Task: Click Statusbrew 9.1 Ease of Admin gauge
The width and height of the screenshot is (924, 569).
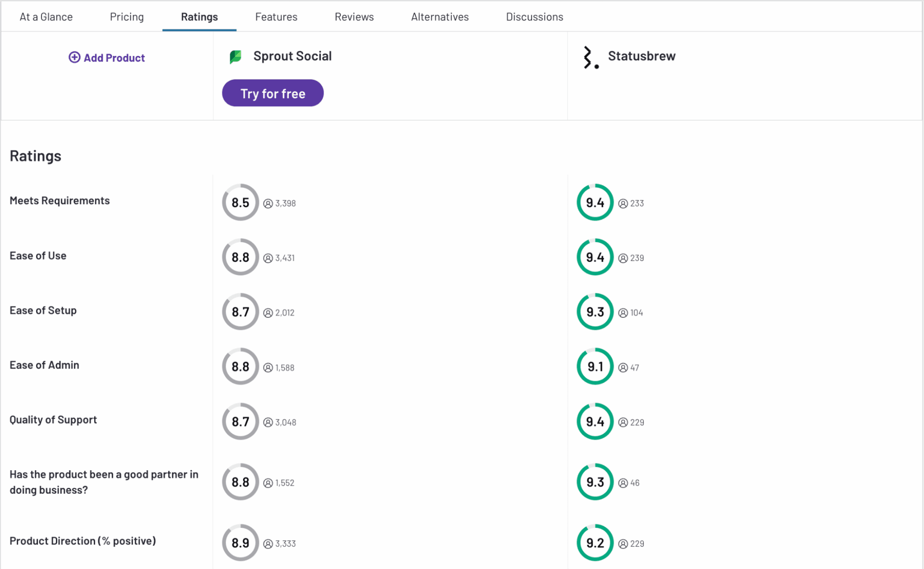Action: (x=595, y=366)
